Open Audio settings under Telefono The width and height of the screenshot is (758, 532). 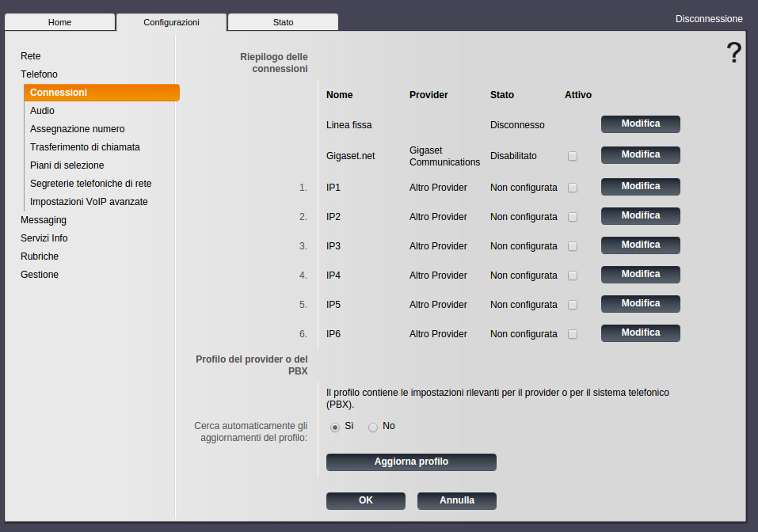(42, 111)
